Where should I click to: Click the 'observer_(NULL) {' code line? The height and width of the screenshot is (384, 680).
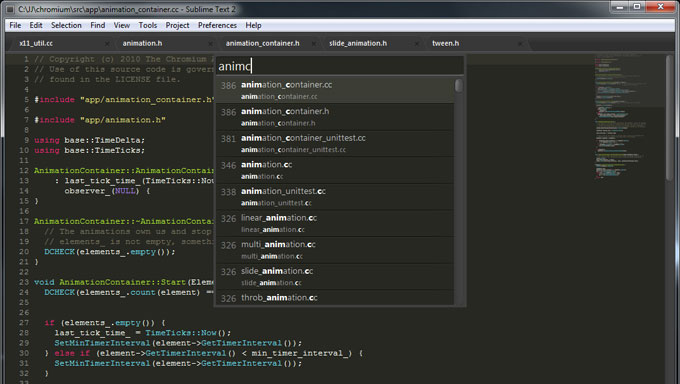(108, 191)
